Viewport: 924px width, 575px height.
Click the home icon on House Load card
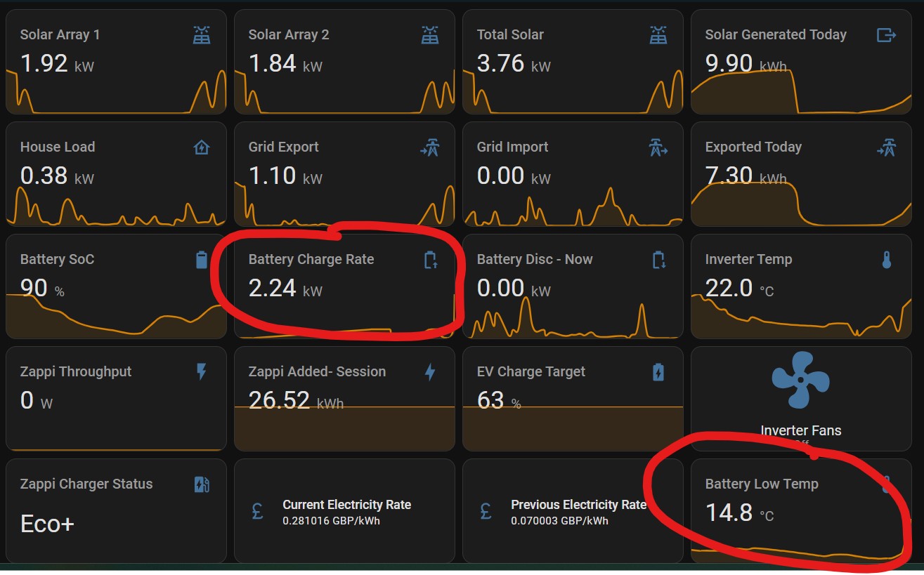tap(202, 147)
